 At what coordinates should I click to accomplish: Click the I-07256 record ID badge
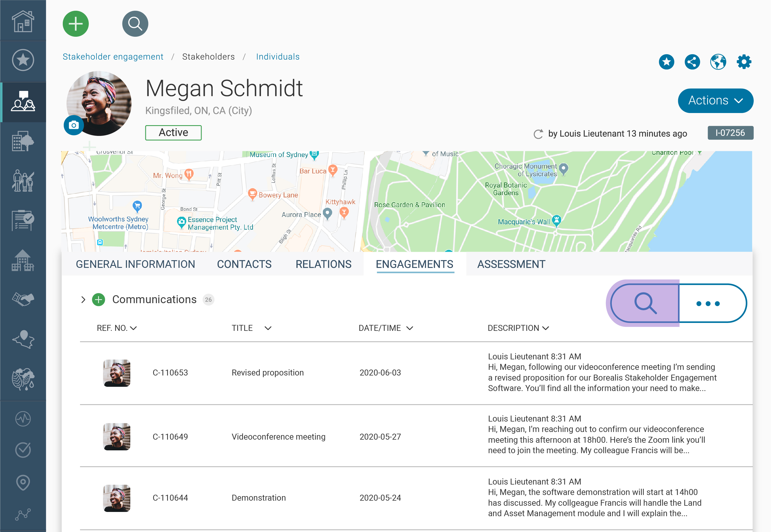730,133
